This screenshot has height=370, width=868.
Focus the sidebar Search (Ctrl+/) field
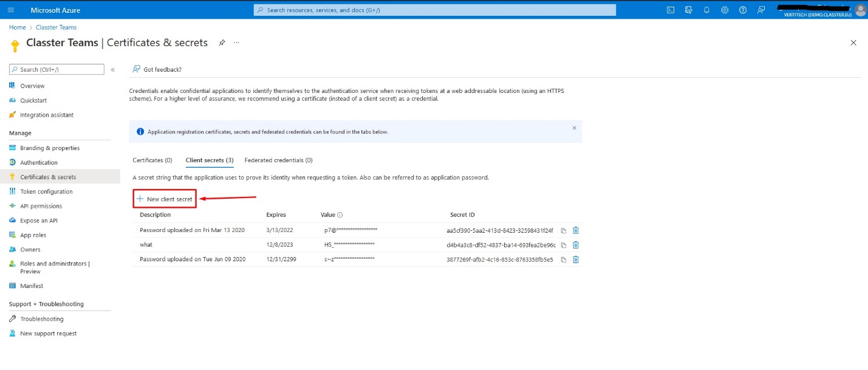click(57, 69)
